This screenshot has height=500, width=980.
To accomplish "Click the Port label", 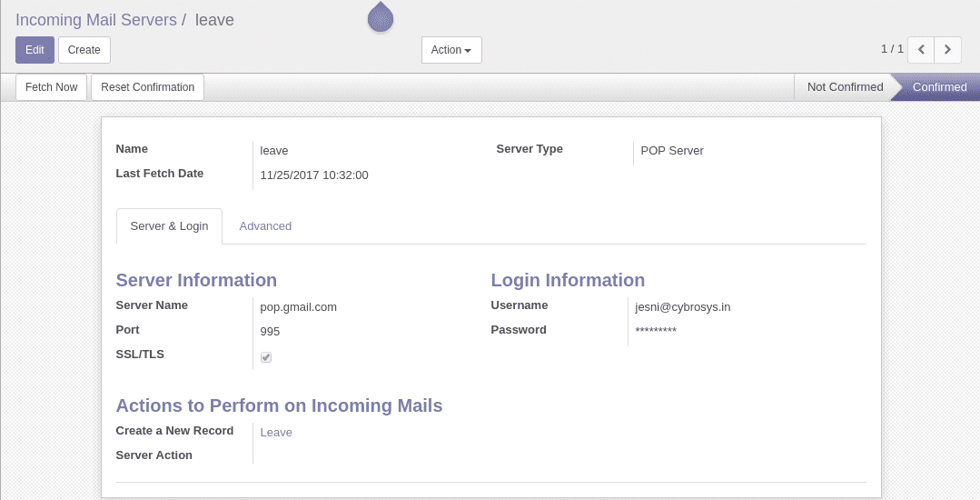I will [127, 330].
